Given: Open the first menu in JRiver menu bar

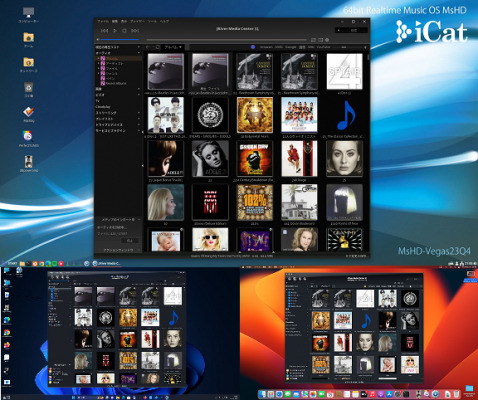Looking at the screenshot, I should 103,21.
